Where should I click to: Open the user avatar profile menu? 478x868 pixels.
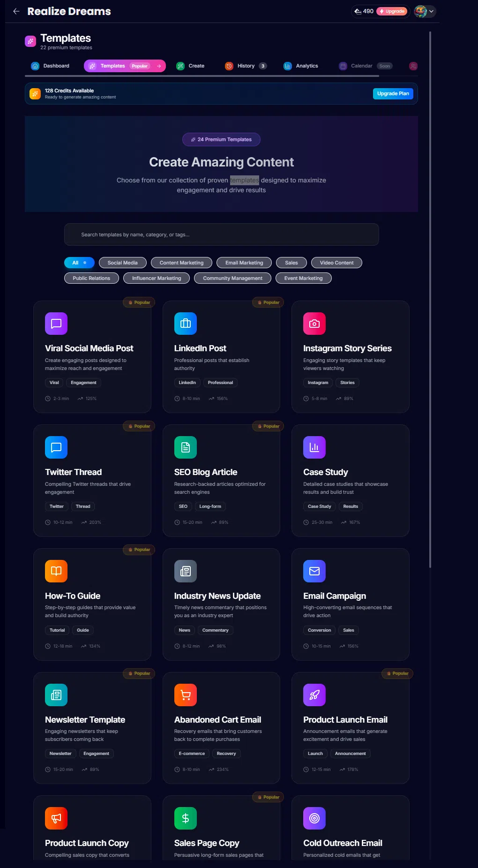click(x=425, y=11)
